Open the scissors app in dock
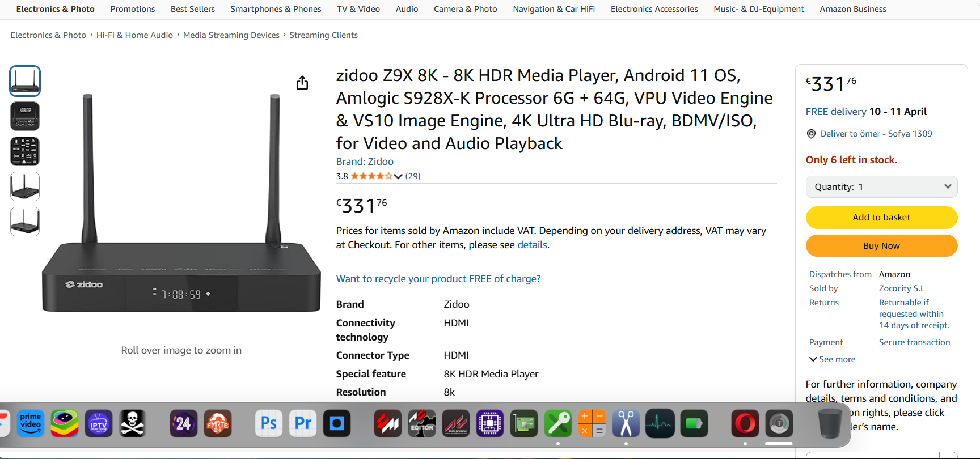 point(626,423)
